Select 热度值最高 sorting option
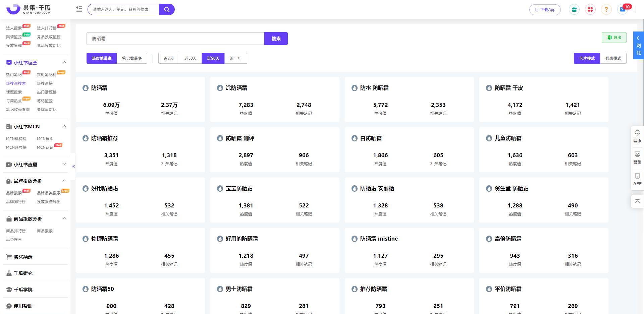644x314 pixels. click(102, 58)
